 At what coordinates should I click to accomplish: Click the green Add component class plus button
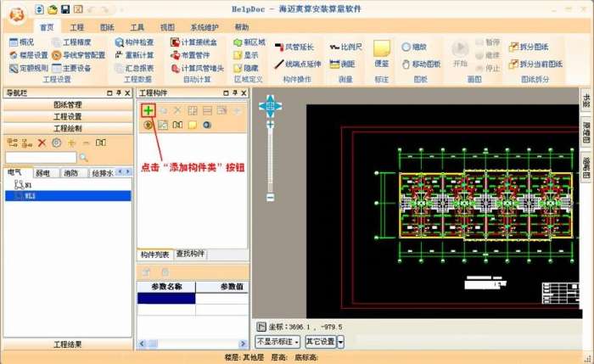click(x=148, y=110)
